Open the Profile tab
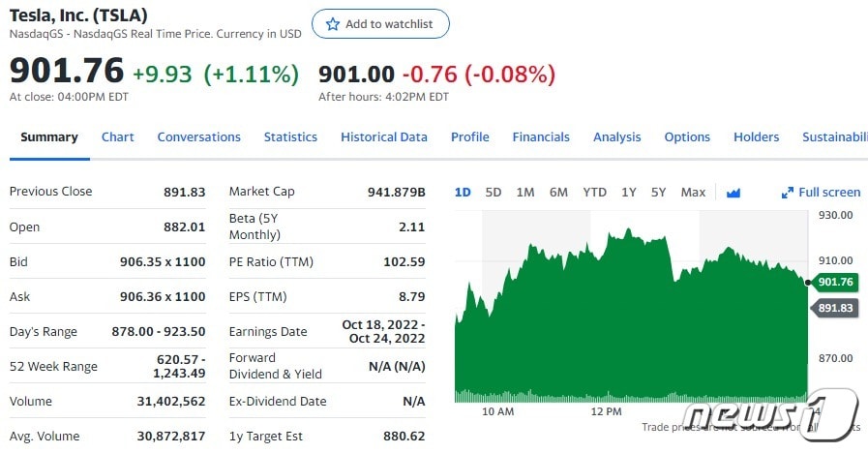This screenshot has height=453, width=868. [x=469, y=137]
